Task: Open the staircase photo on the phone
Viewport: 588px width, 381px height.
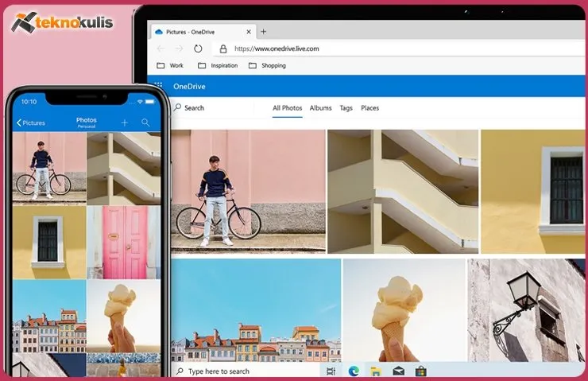Action: 124,168
